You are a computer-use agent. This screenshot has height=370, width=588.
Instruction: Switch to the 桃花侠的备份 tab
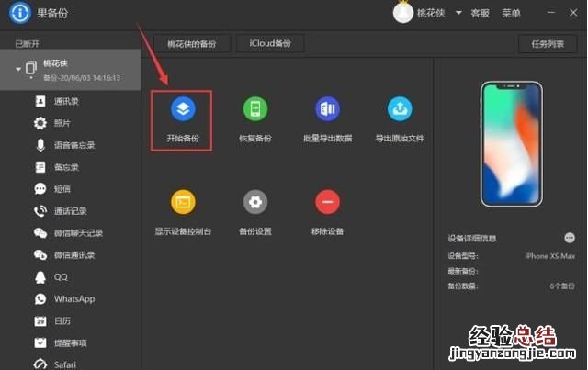(192, 44)
